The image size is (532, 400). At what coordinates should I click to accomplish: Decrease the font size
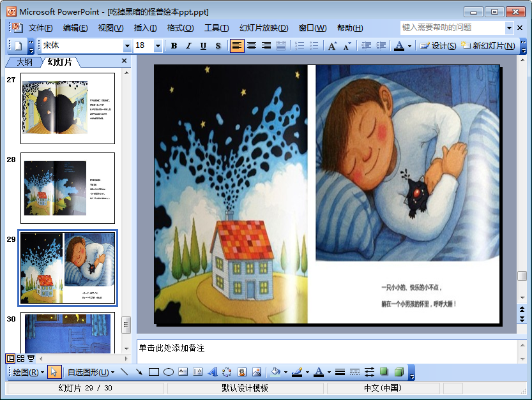click(347, 46)
